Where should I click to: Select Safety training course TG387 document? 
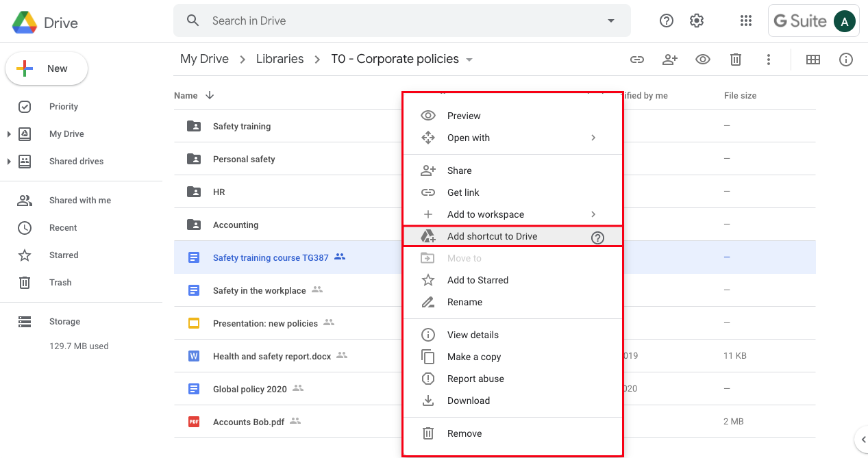(271, 258)
